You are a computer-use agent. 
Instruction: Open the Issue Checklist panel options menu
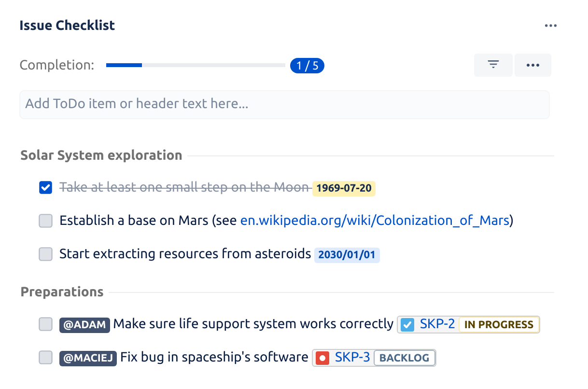pos(550,26)
